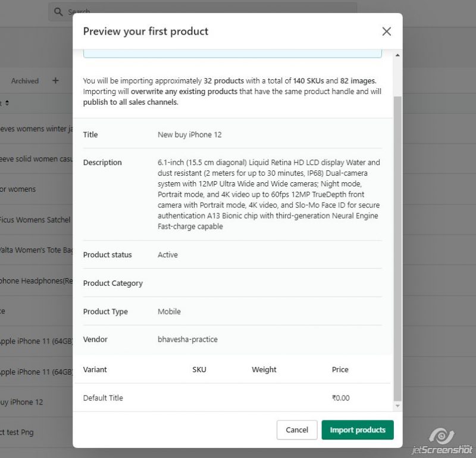Click the X icon to dismiss the product preview
The width and height of the screenshot is (476, 458).
click(x=387, y=32)
